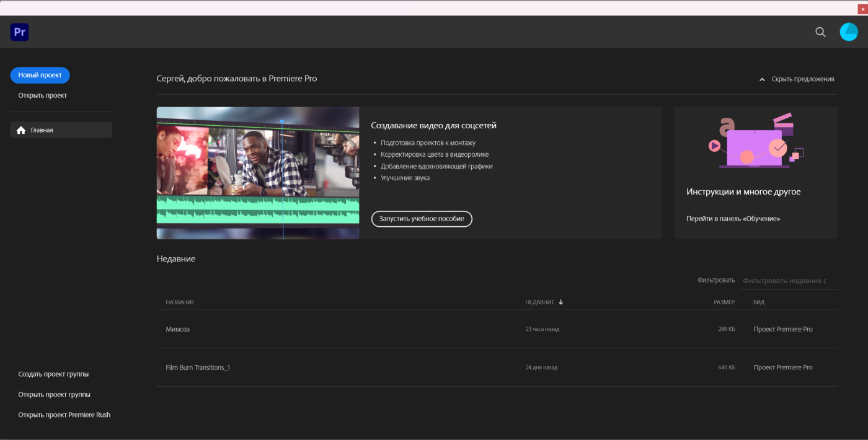Click the social video tutorial thumbnail
The width and height of the screenshot is (868, 440).
pos(258,173)
